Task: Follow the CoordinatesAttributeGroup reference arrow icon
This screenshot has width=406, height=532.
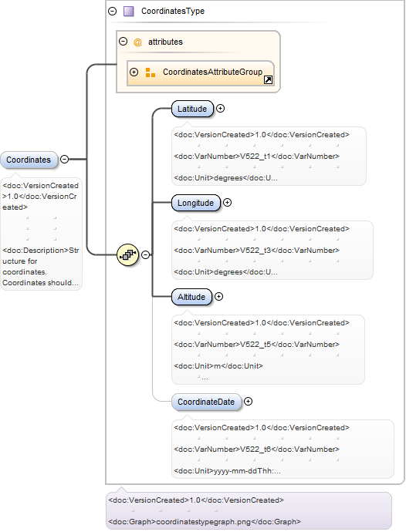Action: pos(269,80)
